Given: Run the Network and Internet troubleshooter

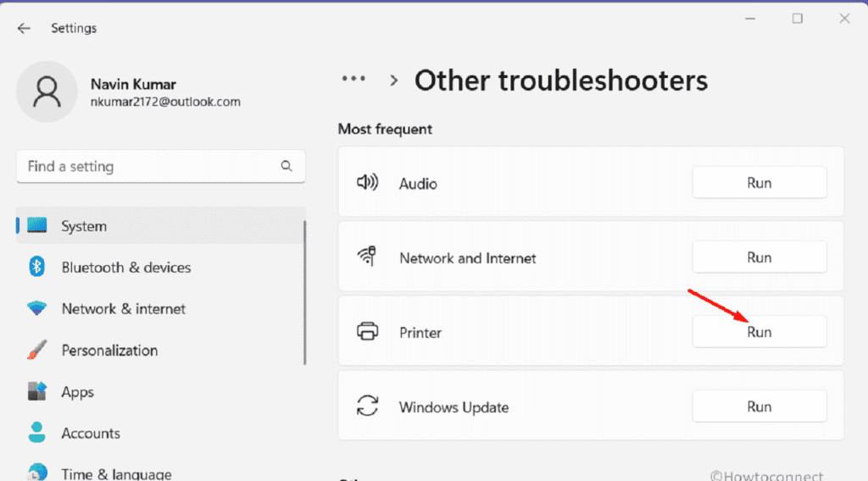Looking at the screenshot, I should (x=759, y=257).
